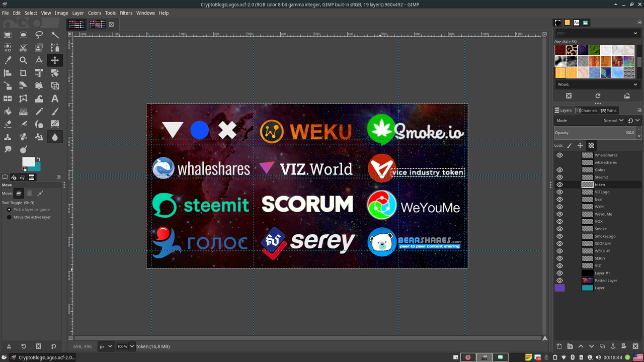Select the Ellipse Select tool
The height and width of the screenshot is (362, 644).
pos(23,35)
